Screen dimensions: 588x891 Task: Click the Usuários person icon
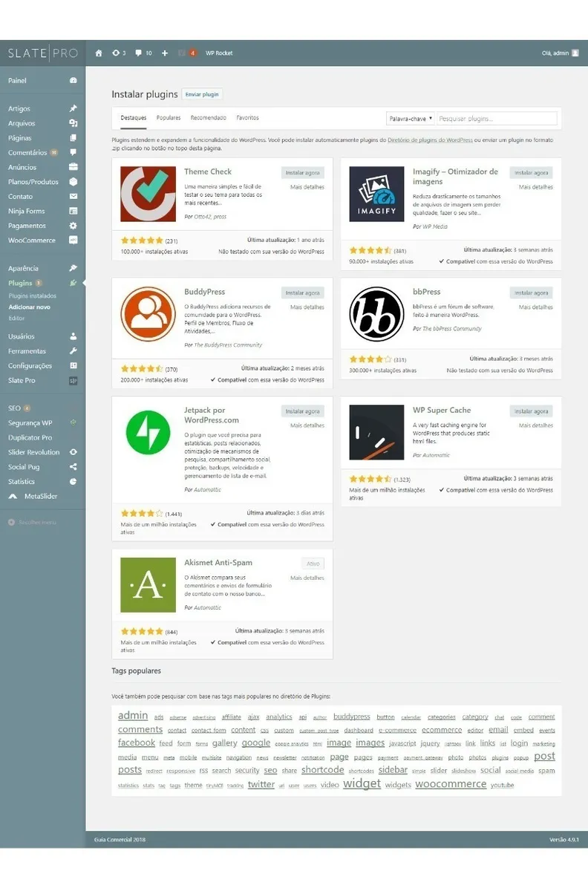tap(73, 336)
